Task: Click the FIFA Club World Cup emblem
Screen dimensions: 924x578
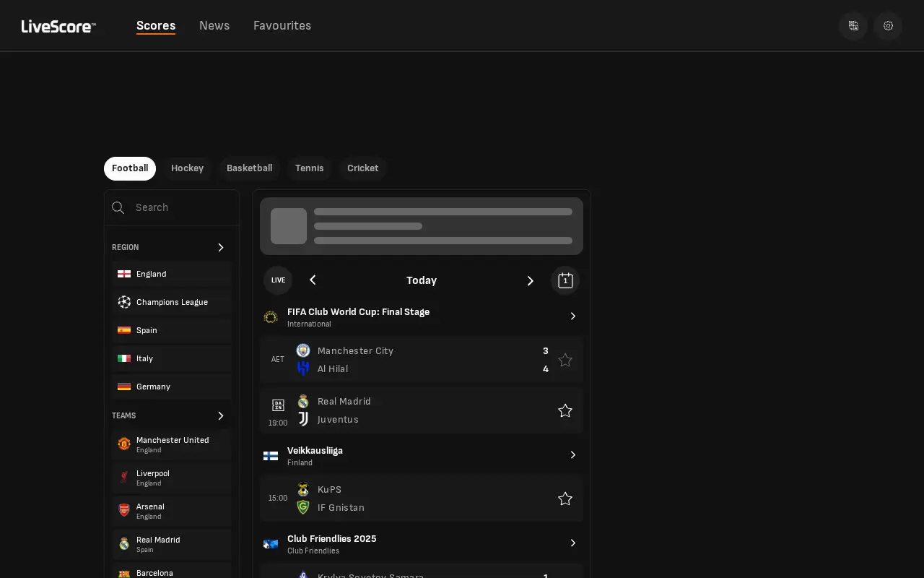Action: pos(271,317)
